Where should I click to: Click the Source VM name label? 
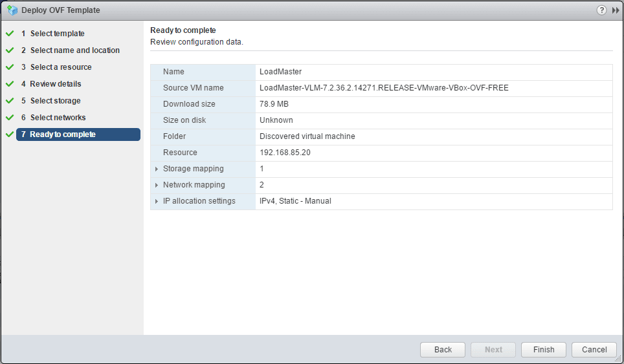coord(194,88)
